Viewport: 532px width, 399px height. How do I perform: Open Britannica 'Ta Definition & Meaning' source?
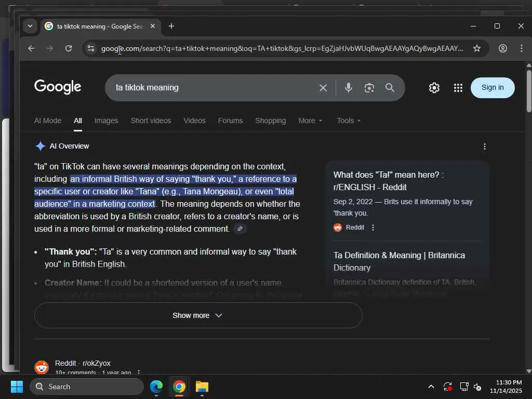click(399, 262)
